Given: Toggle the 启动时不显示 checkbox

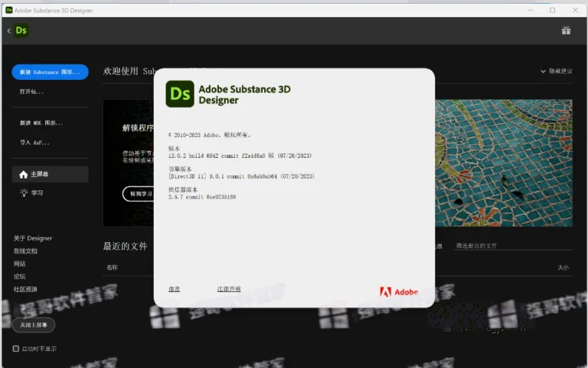Looking at the screenshot, I should click(x=16, y=349).
